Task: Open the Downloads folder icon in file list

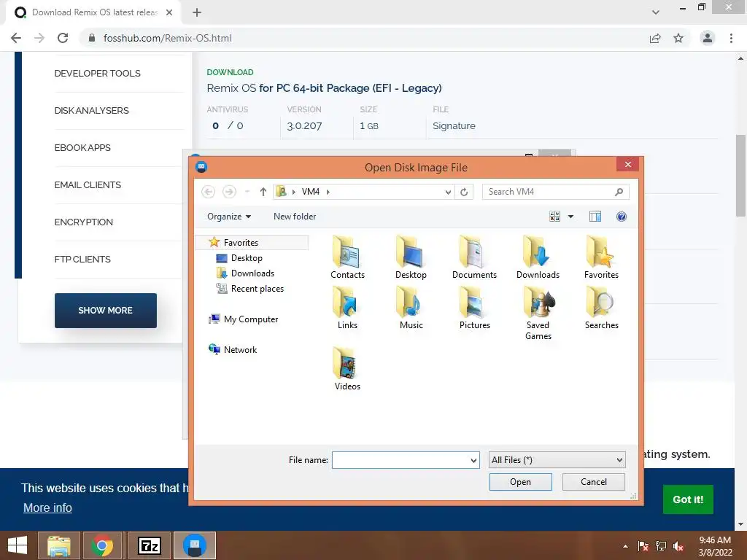Action: pos(538,257)
